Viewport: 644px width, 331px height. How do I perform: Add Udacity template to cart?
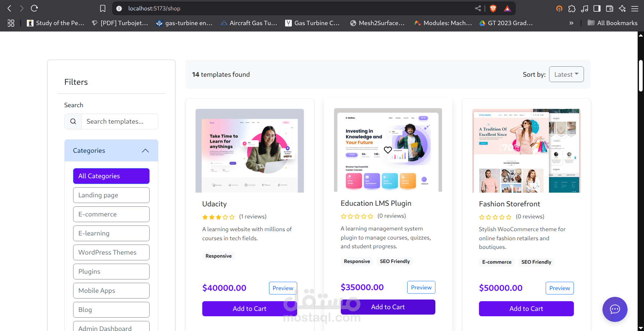point(250,309)
